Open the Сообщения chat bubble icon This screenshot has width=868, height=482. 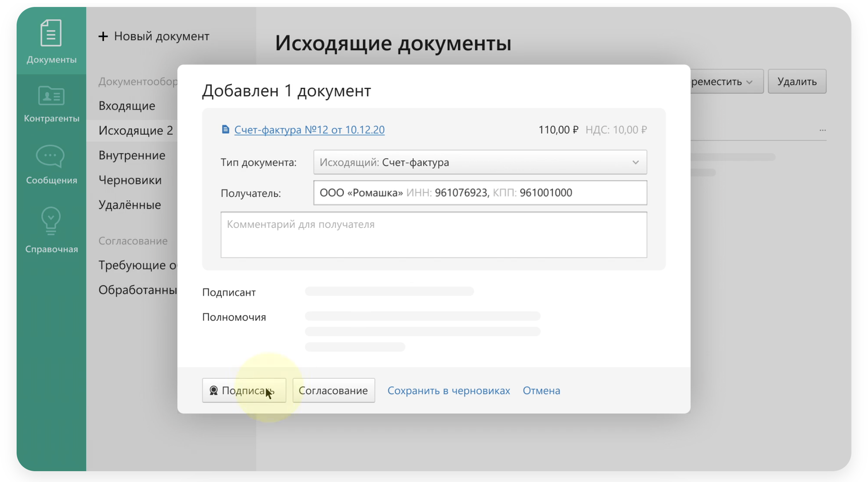coord(50,156)
